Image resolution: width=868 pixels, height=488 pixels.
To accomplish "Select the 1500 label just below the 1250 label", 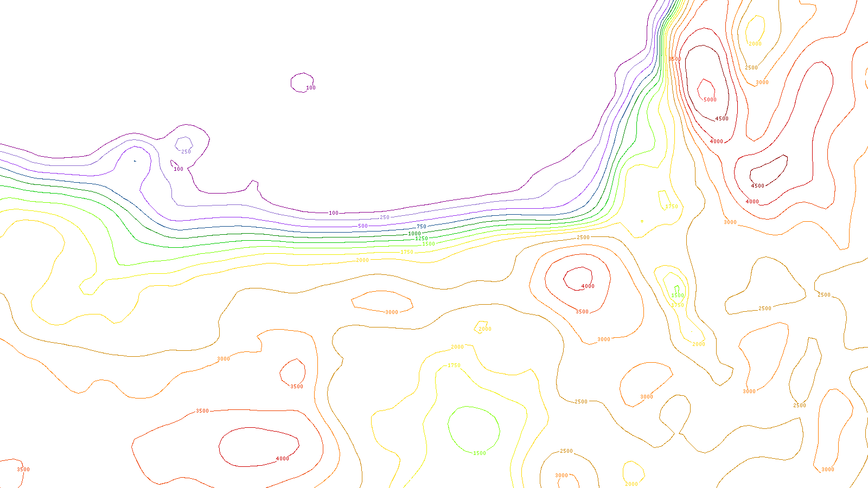I will 429,244.
